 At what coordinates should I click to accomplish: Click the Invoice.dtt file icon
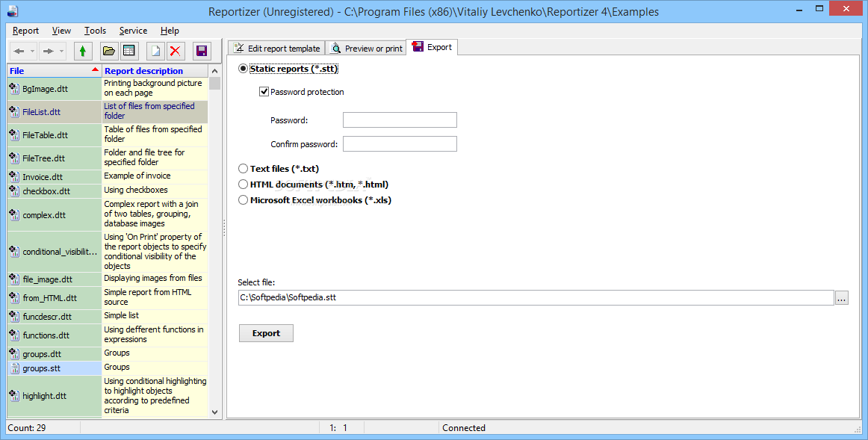click(14, 177)
